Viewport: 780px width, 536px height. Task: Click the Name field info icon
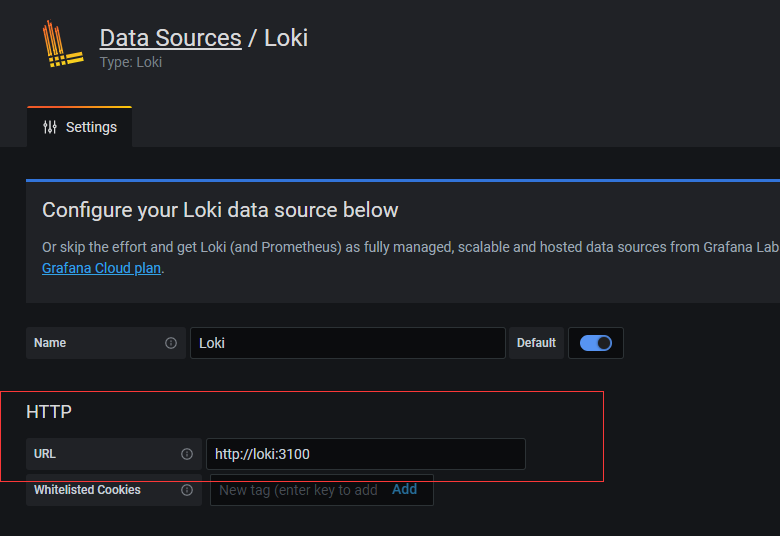(171, 343)
